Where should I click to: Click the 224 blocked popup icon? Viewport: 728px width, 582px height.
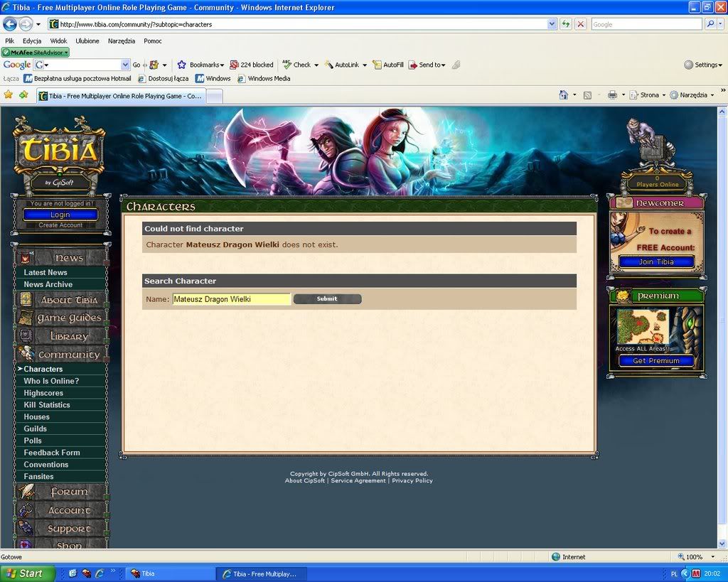pyautogui.click(x=234, y=65)
